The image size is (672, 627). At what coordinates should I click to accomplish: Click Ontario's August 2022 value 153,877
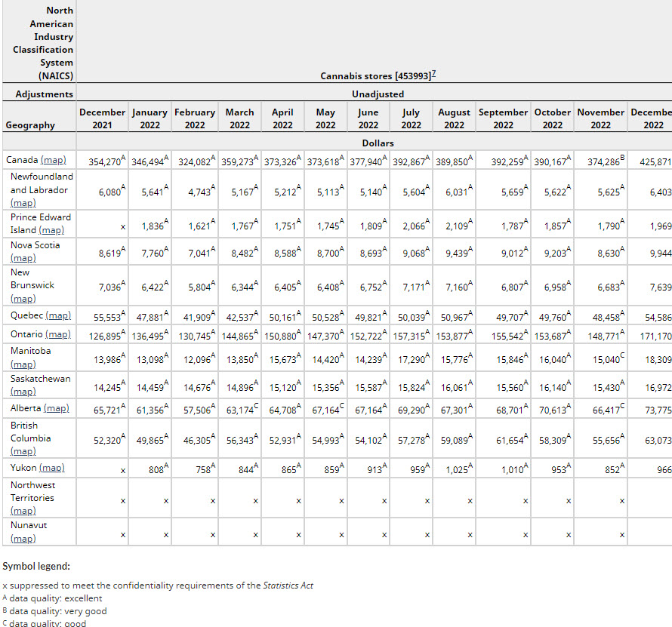pos(453,334)
